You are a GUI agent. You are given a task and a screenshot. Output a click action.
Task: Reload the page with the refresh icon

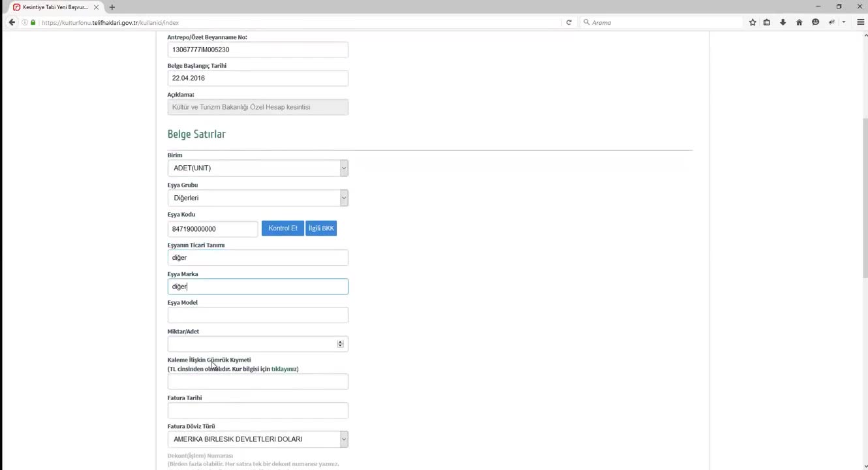[x=569, y=22]
